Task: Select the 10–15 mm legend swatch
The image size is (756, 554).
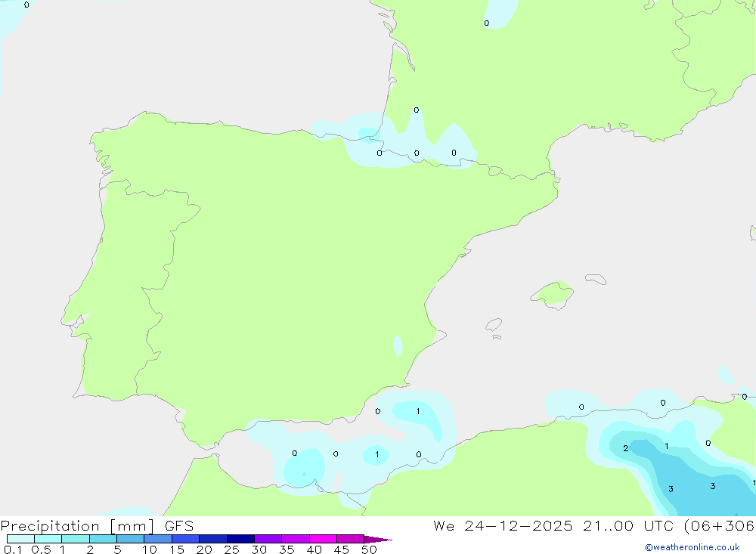Action: pyautogui.click(x=158, y=539)
